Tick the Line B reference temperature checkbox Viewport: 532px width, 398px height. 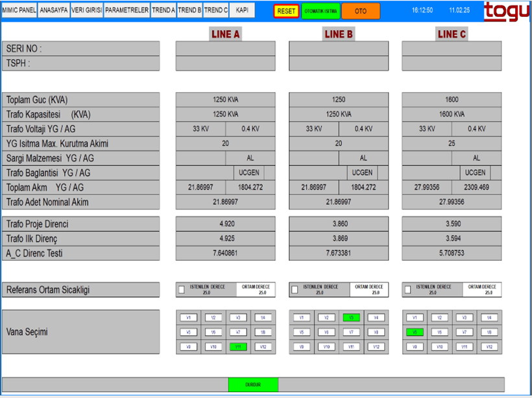(x=295, y=290)
